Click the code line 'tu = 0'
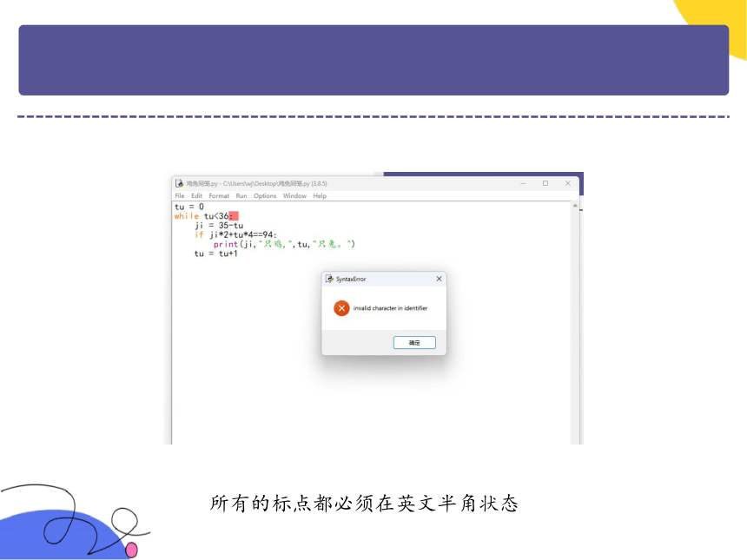The height and width of the screenshot is (560, 747). 189,207
